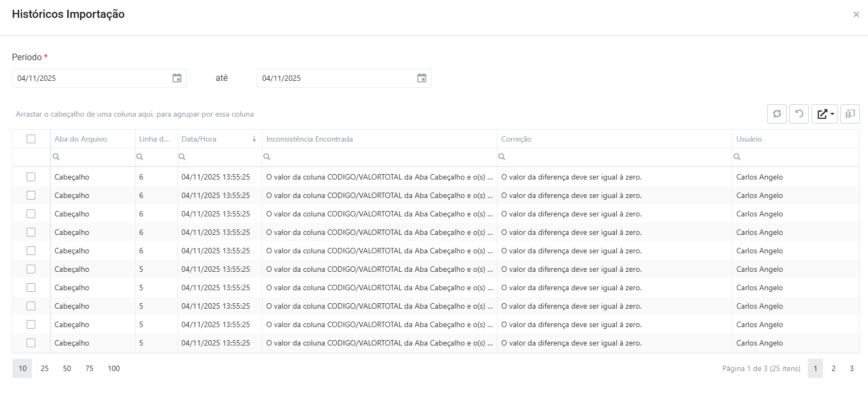This screenshot has height=396, width=868.
Task: Click the refresh grid icon
Action: tap(777, 114)
